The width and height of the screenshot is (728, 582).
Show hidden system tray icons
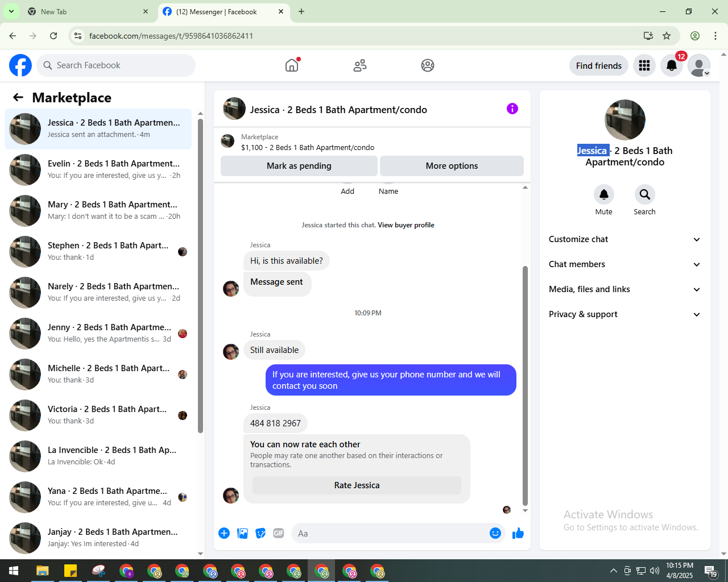tap(613, 571)
